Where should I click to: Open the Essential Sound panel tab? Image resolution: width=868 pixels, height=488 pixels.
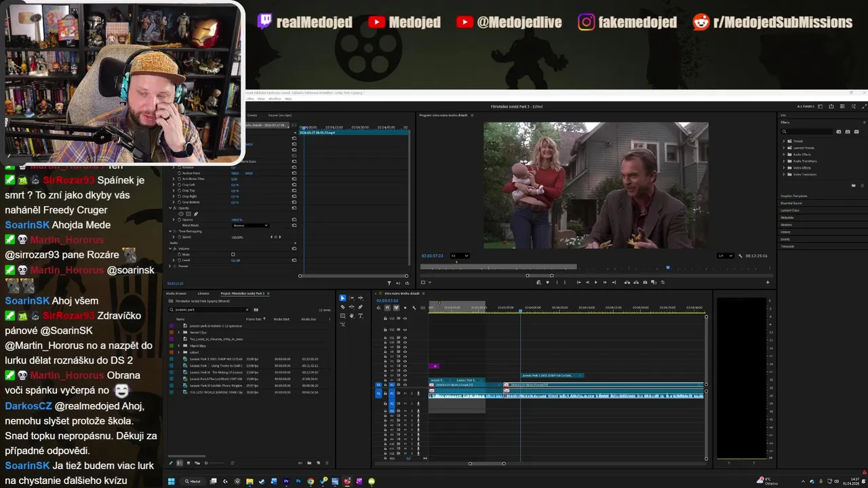(791, 203)
